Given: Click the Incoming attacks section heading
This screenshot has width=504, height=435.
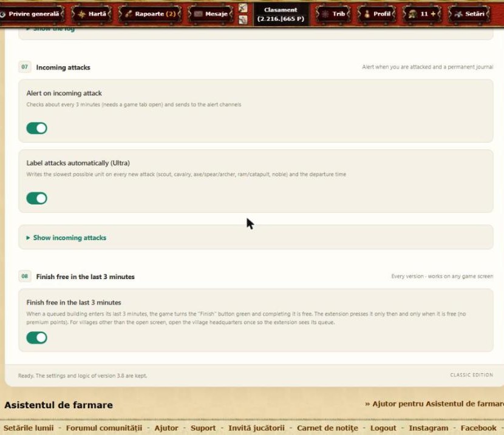Looking at the screenshot, I should coord(63,67).
